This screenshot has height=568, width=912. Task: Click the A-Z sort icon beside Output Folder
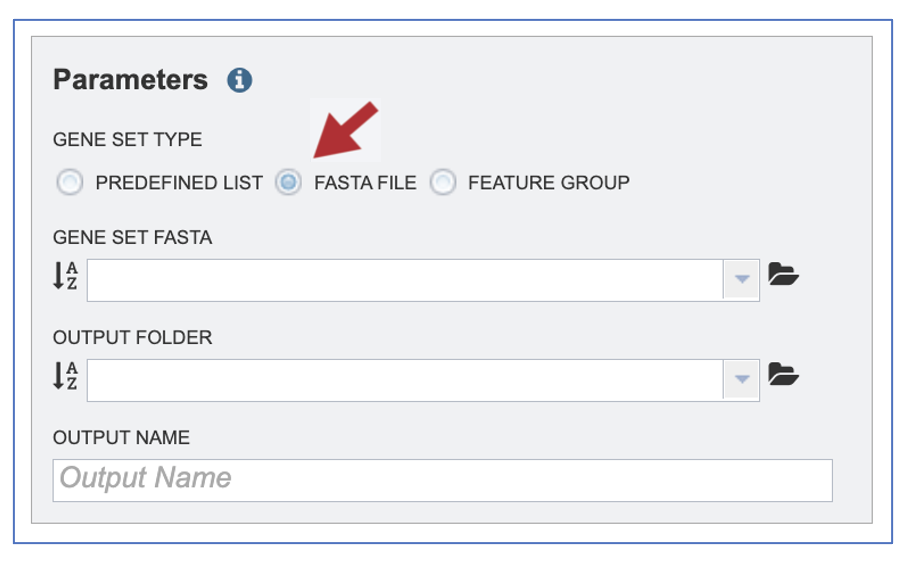[65, 376]
